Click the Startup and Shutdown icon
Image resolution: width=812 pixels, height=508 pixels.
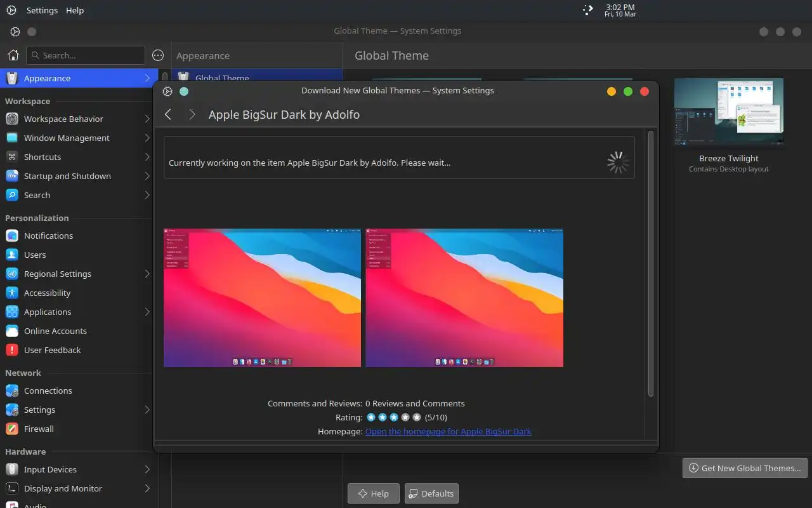click(x=12, y=176)
